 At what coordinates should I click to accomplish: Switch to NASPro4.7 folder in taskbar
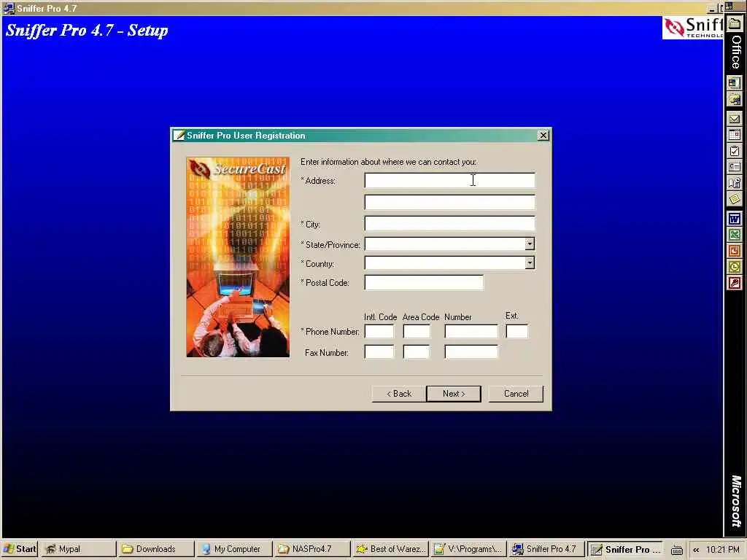coord(312,549)
